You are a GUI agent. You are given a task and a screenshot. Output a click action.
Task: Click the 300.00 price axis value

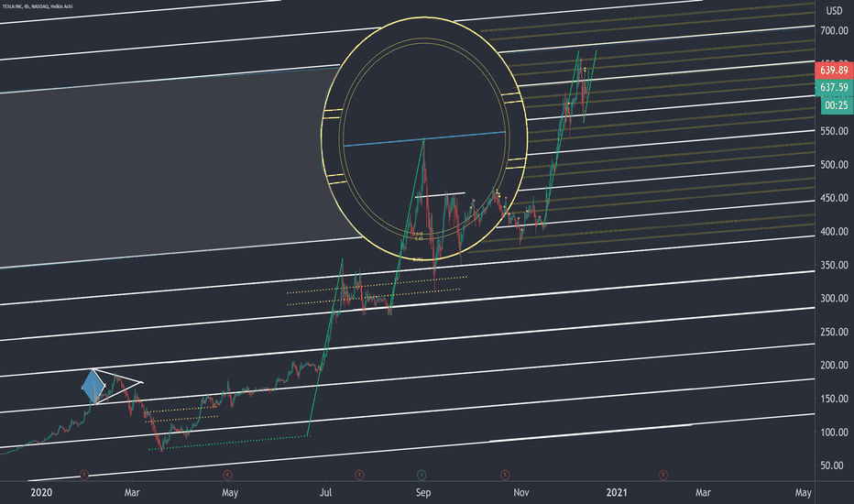835,299
